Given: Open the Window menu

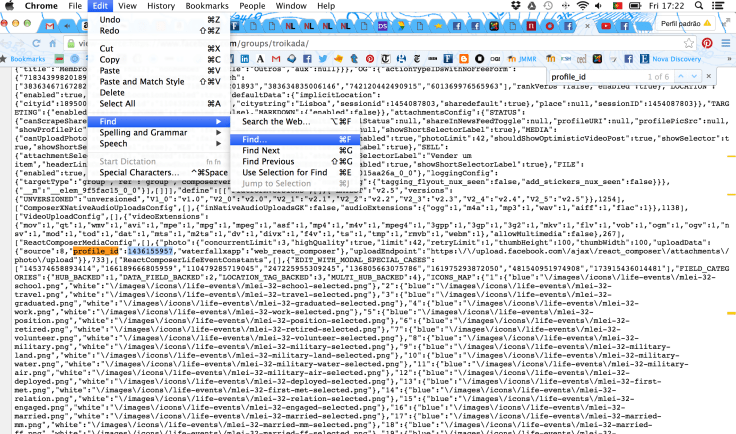Looking at the screenshot, I should coord(291,6).
